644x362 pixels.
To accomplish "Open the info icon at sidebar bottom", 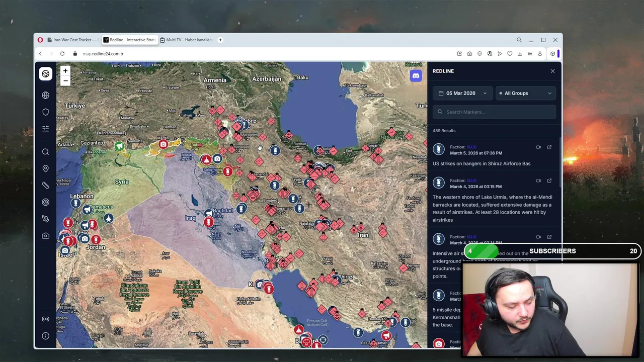I will pos(45,336).
